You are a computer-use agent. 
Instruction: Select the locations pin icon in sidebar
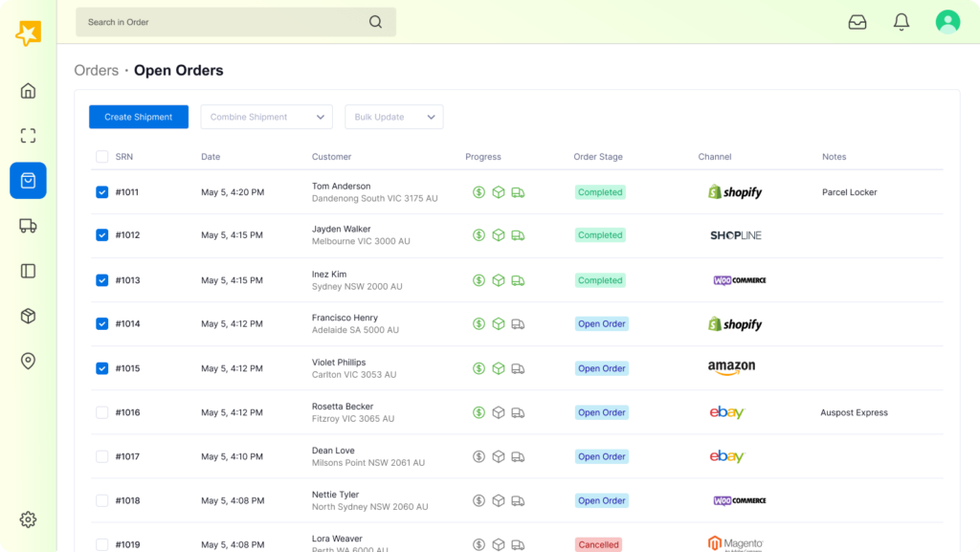point(28,361)
